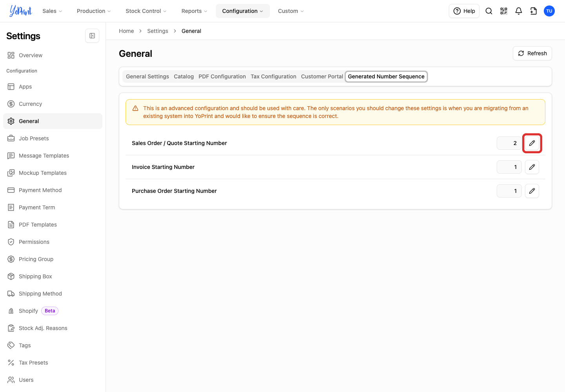This screenshot has width=565, height=392.
Task: Open the QR code scanner icon
Action: (x=504, y=11)
